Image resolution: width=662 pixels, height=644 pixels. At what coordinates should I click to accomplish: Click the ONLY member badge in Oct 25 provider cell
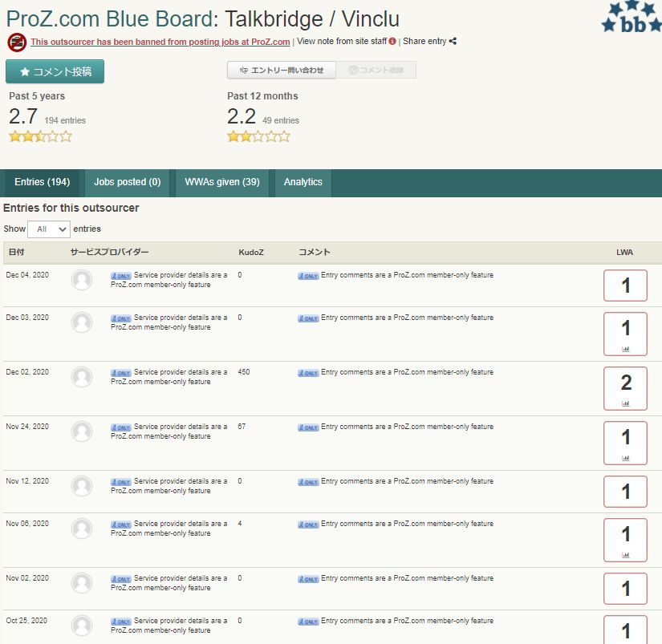coord(121,622)
